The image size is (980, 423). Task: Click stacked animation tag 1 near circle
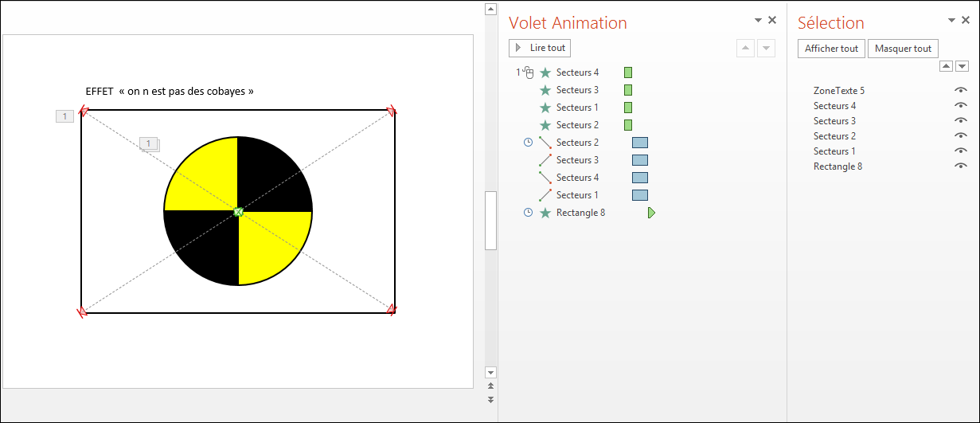(149, 144)
